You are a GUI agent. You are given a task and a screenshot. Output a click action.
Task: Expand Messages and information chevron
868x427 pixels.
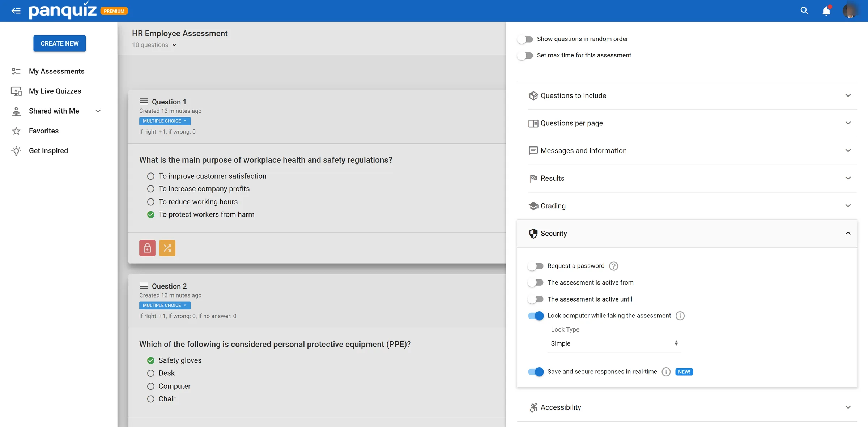coord(848,151)
